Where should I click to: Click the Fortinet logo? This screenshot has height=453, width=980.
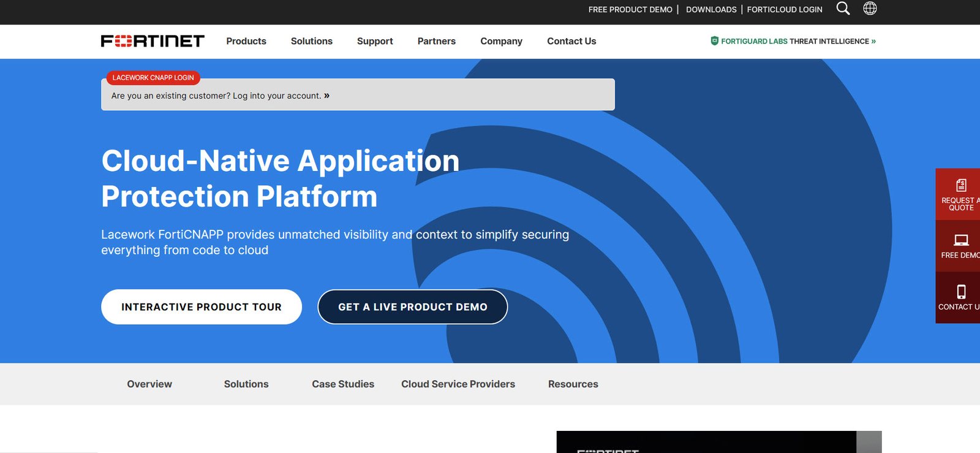153,41
